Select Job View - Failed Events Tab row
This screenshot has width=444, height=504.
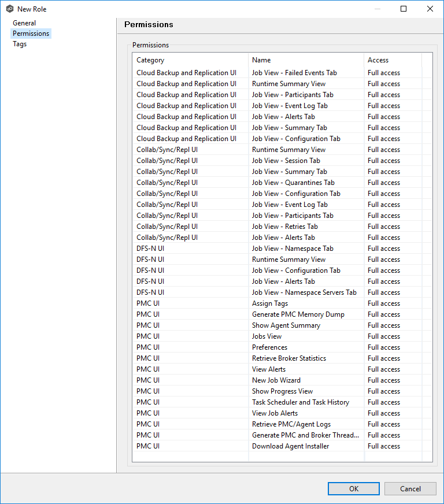coord(294,73)
